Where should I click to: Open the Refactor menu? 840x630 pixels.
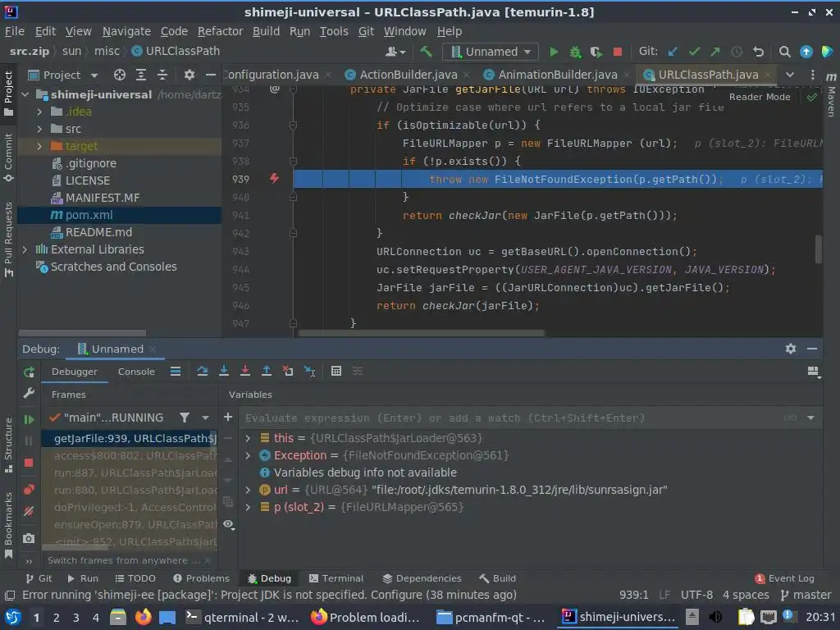tap(220, 31)
